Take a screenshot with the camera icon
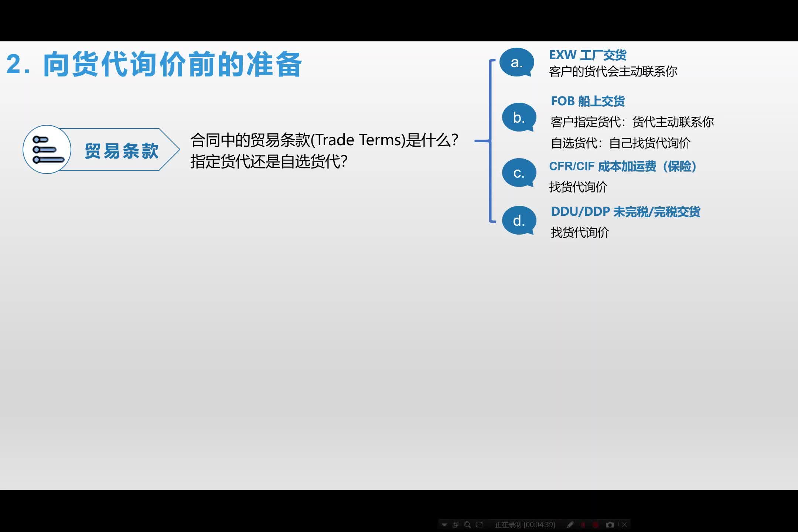This screenshot has height=532, width=798. point(610,525)
